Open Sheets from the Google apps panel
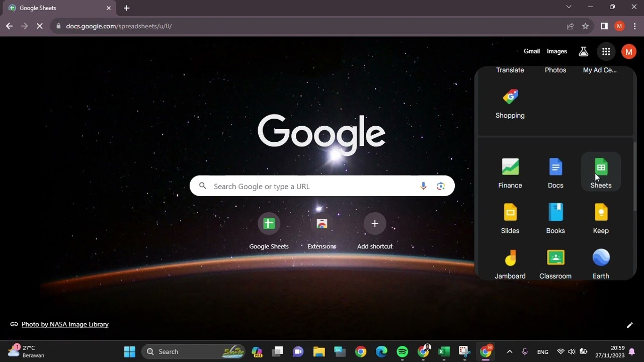The width and height of the screenshot is (644, 362). click(601, 172)
